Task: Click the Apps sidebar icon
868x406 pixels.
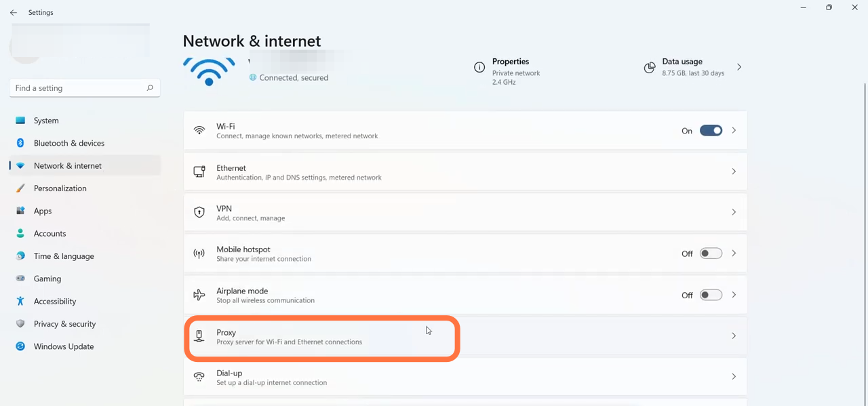Action: coord(20,211)
